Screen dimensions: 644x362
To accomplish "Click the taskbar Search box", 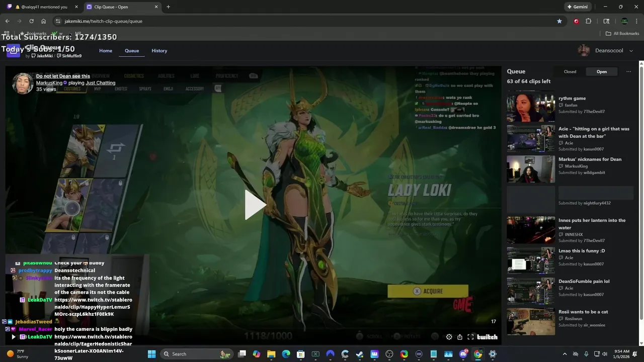I will click(x=196, y=354).
